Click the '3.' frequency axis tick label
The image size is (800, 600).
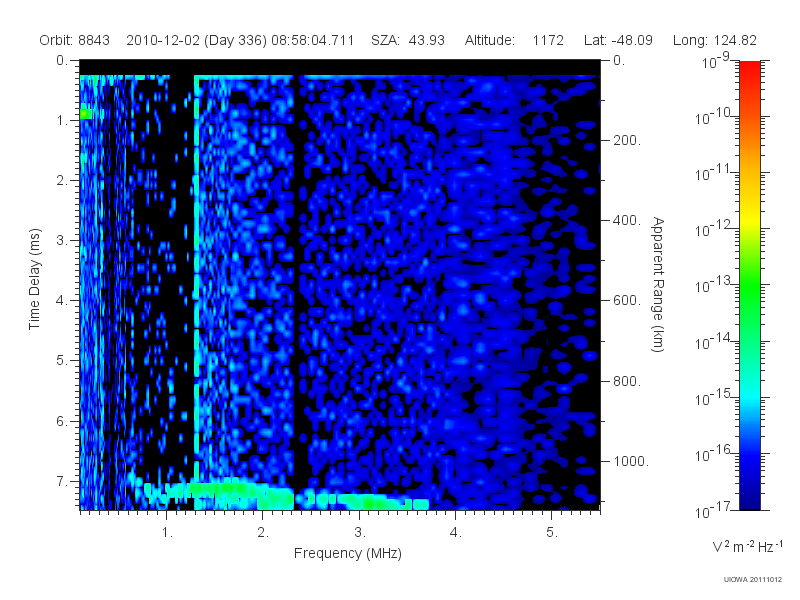coord(360,533)
